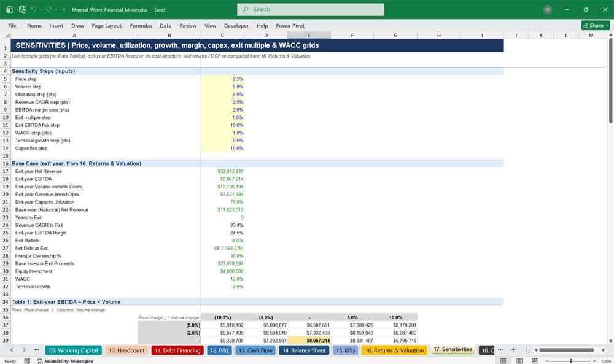The image size is (614, 364).
Task: Open the Draw ribbon tab
Action: pos(77,25)
